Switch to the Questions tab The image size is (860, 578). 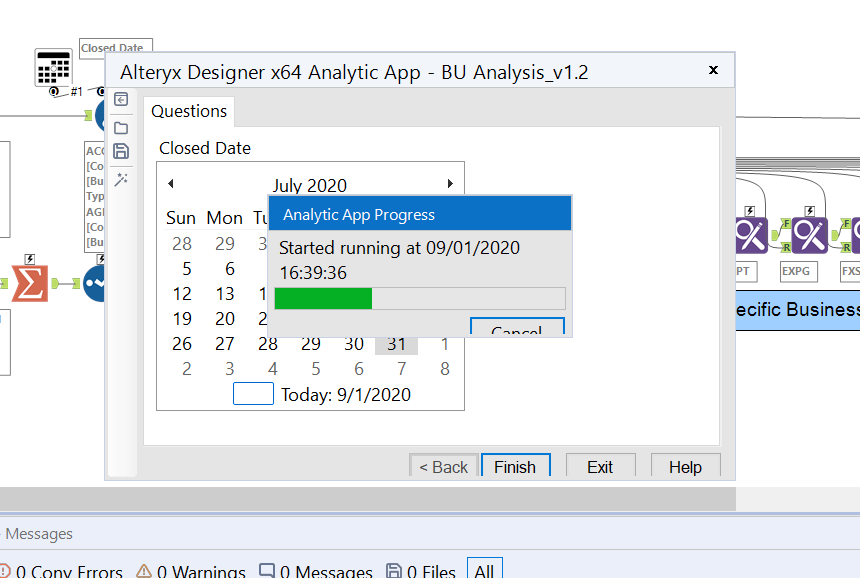pos(188,111)
